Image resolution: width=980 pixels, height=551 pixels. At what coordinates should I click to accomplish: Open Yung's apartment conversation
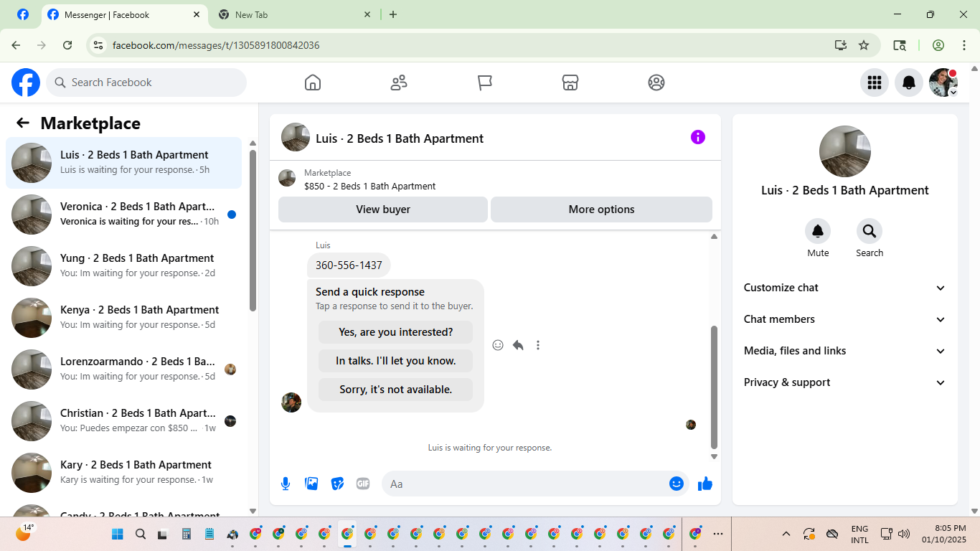(x=124, y=266)
